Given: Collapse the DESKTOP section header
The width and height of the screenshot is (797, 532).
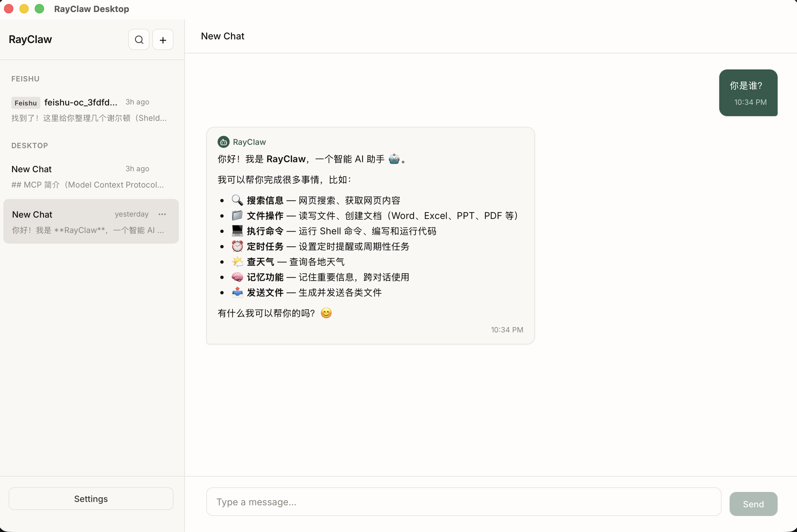Looking at the screenshot, I should (x=29, y=146).
